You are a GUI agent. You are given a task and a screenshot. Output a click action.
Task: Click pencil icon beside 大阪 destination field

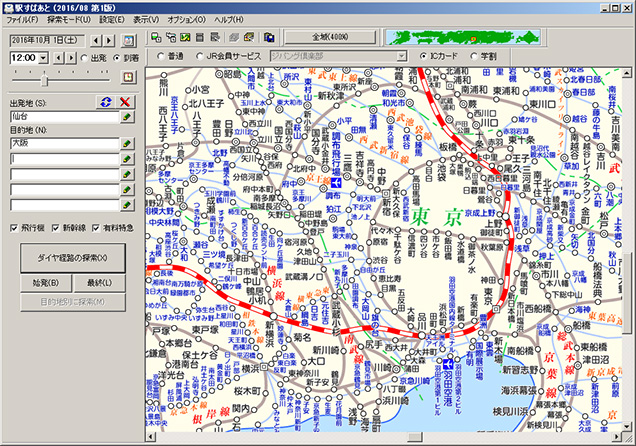click(127, 143)
